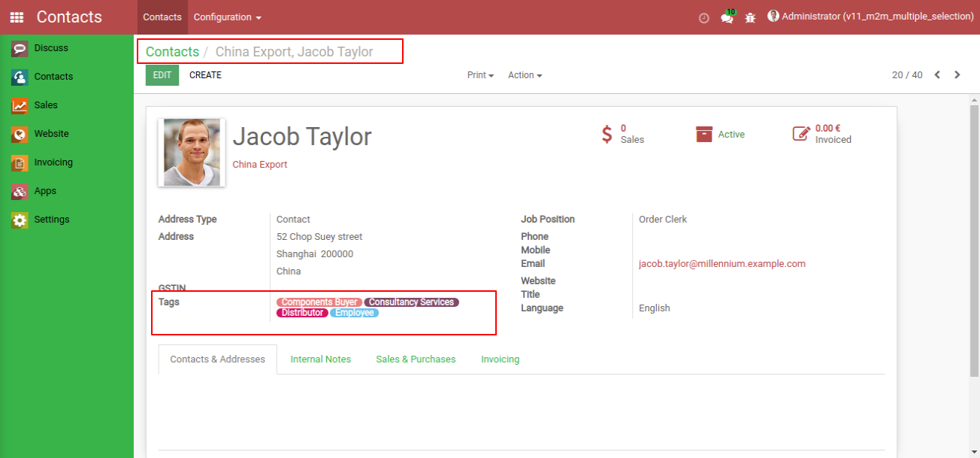
Task: Switch to the Sales & Purchases tab
Action: 416,359
